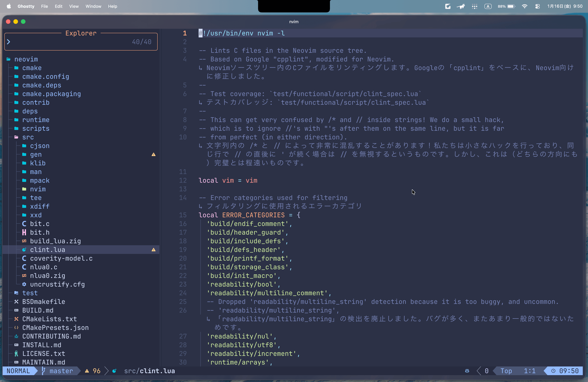
Task: Click the zig icon beside build_lua.zig
Action: click(24, 241)
